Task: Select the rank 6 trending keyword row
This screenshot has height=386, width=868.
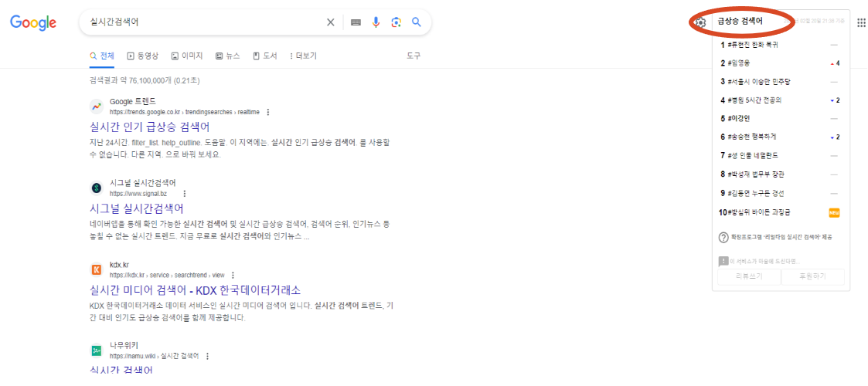Action: [x=781, y=137]
